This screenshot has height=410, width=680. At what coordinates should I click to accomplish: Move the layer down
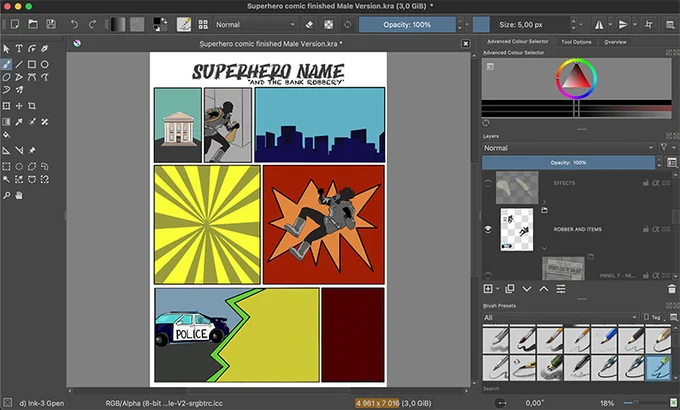[527, 289]
